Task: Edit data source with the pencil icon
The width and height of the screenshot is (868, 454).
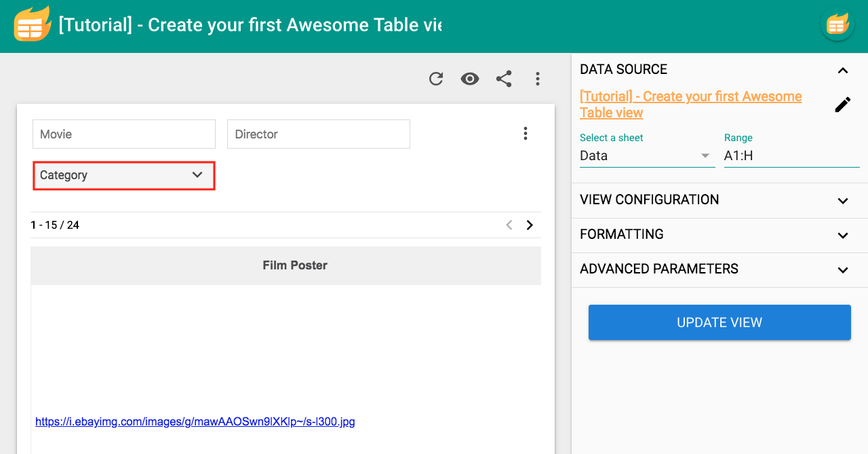Action: (843, 105)
